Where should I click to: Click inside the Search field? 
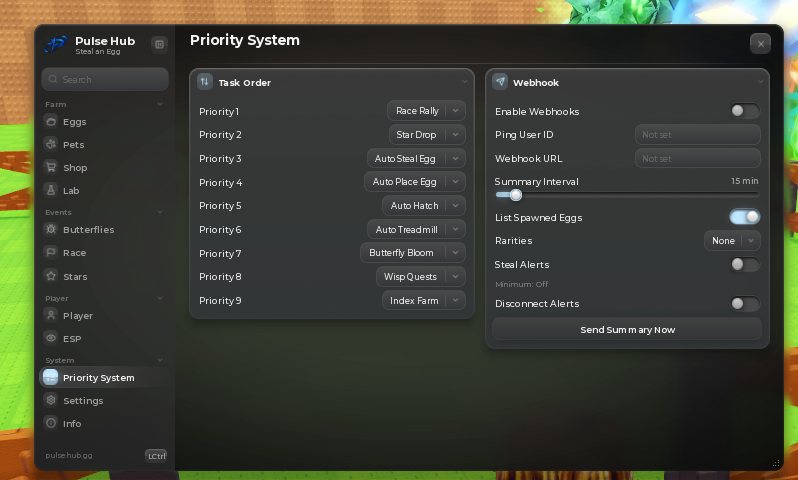105,79
